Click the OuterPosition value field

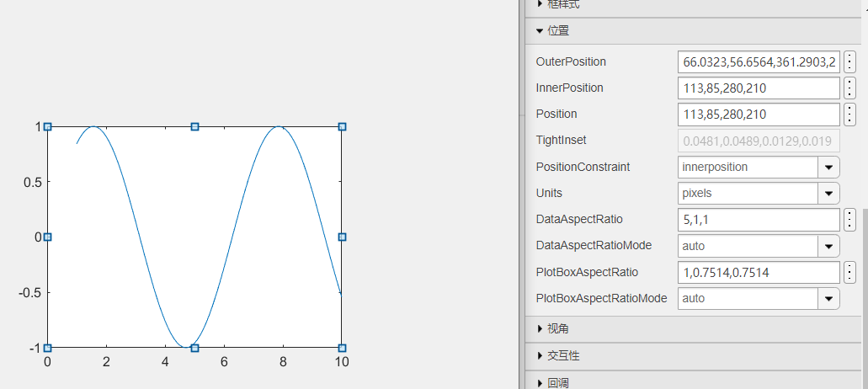(758, 61)
